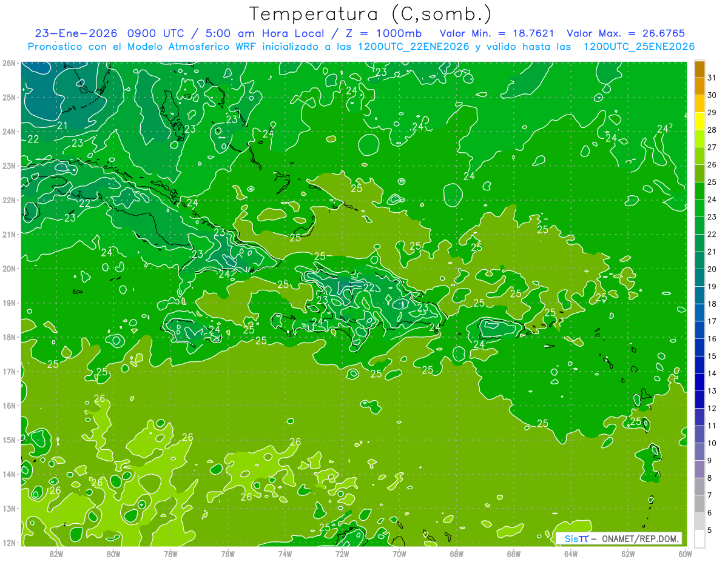Click the "19N" latitude axis label
Image resolution: width=728 pixels, height=562 pixels.
(8, 303)
